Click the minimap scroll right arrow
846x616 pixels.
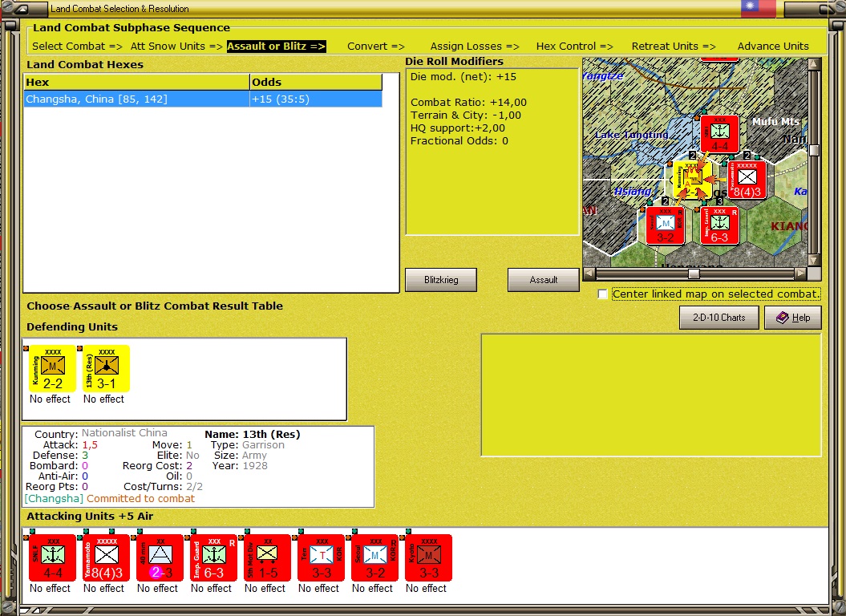click(801, 274)
